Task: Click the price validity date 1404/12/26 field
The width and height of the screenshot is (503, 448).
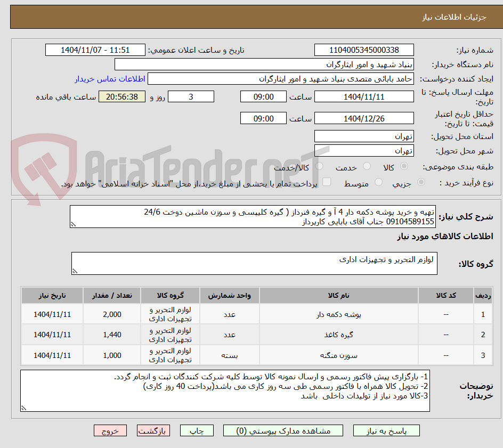Action: 364,118
